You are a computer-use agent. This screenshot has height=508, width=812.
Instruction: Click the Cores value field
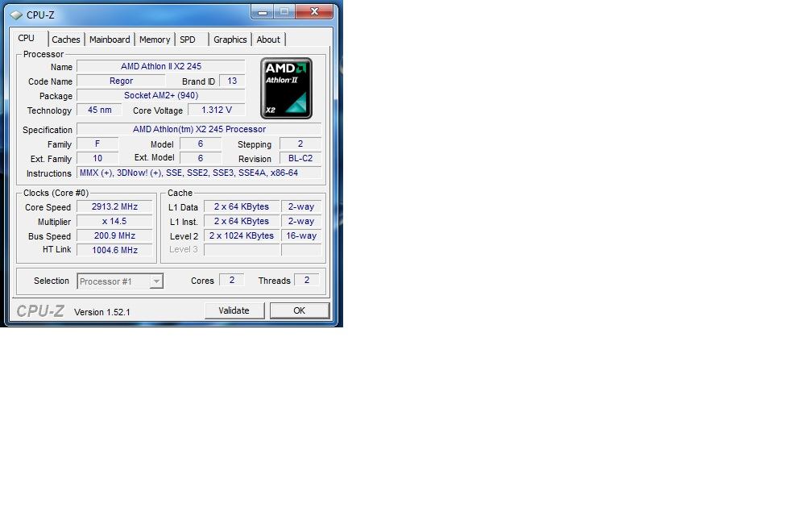[x=231, y=280]
